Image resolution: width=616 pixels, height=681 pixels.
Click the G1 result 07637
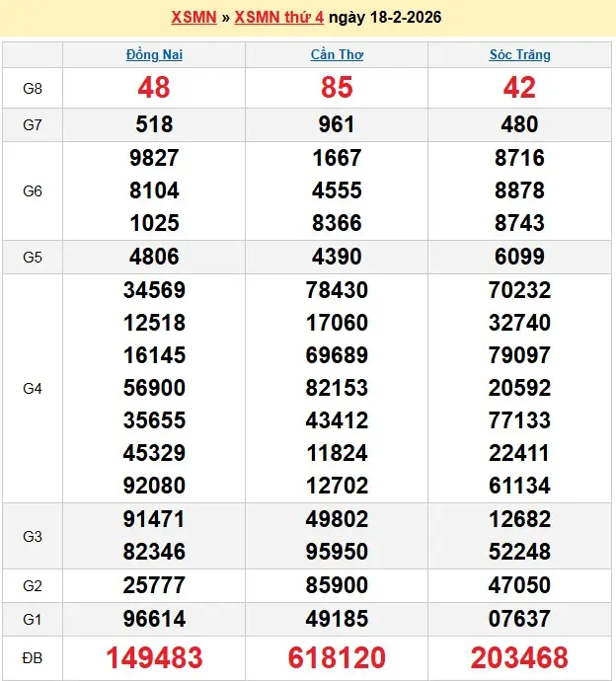[519, 619]
